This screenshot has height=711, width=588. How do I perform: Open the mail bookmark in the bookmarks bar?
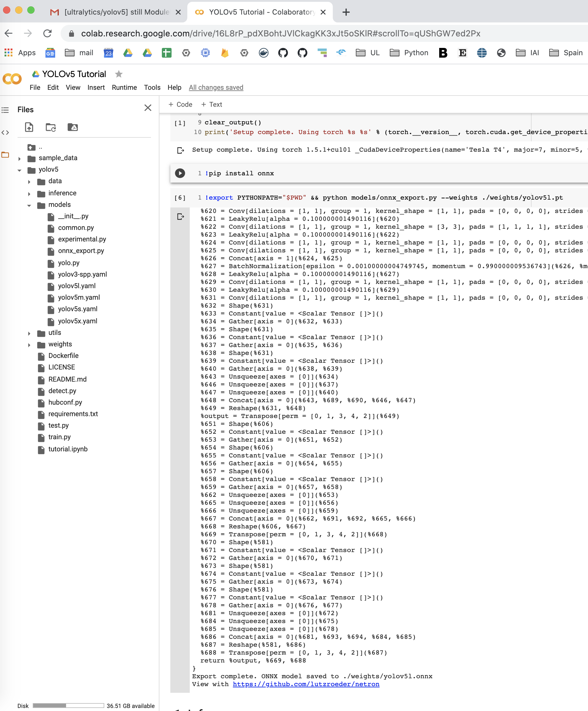(x=79, y=53)
